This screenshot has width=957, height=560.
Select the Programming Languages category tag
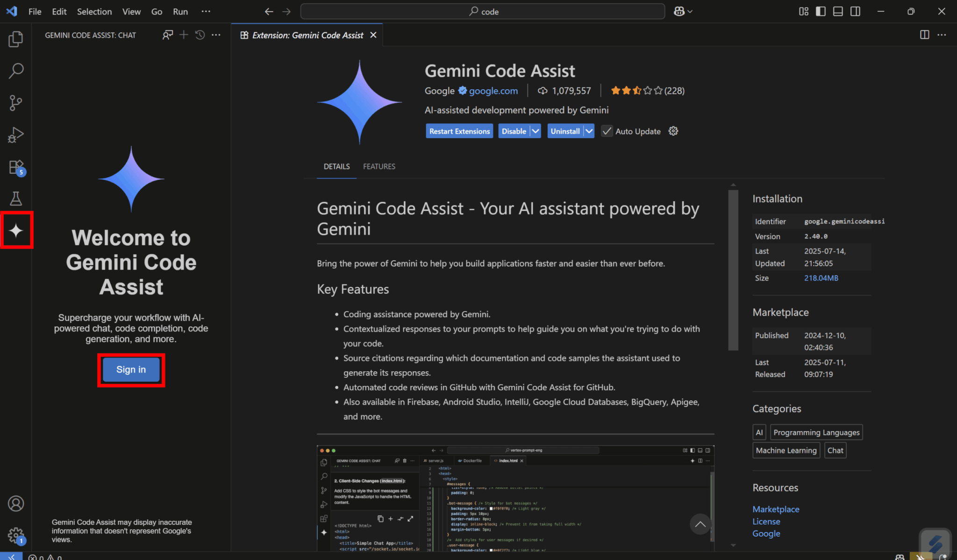tap(816, 432)
